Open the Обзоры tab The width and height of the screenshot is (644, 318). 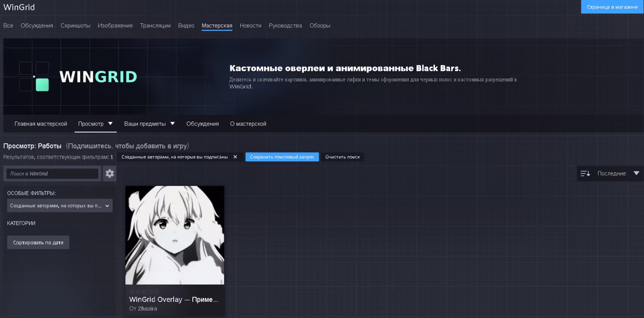(x=320, y=26)
